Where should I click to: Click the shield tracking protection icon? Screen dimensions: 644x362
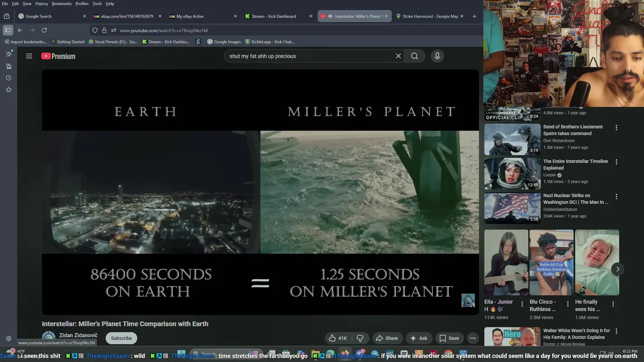[95, 30]
